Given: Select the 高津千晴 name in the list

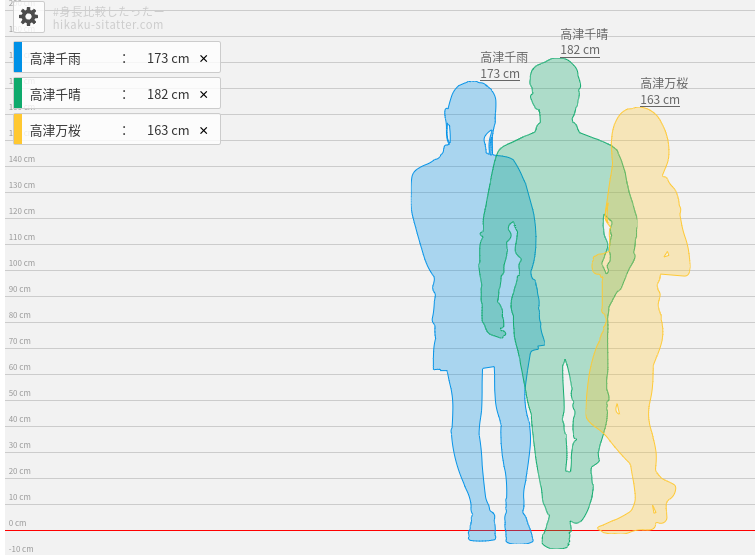Looking at the screenshot, I should click(56, 95).
